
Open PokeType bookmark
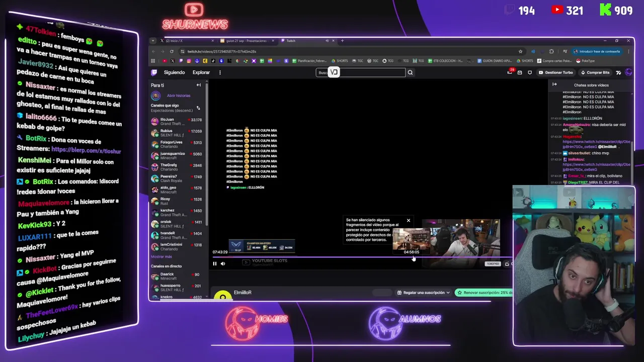(x=586, y=61)
